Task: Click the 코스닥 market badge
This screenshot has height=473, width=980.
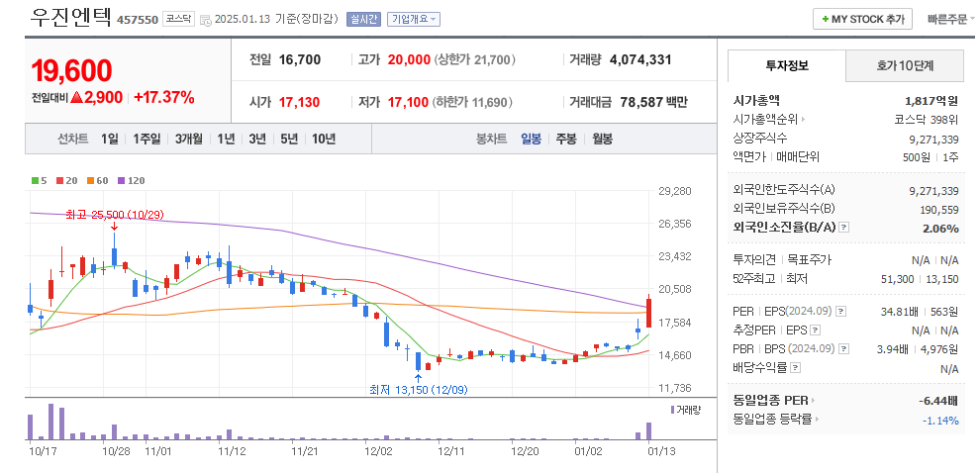Action: [x=179, y=19]
